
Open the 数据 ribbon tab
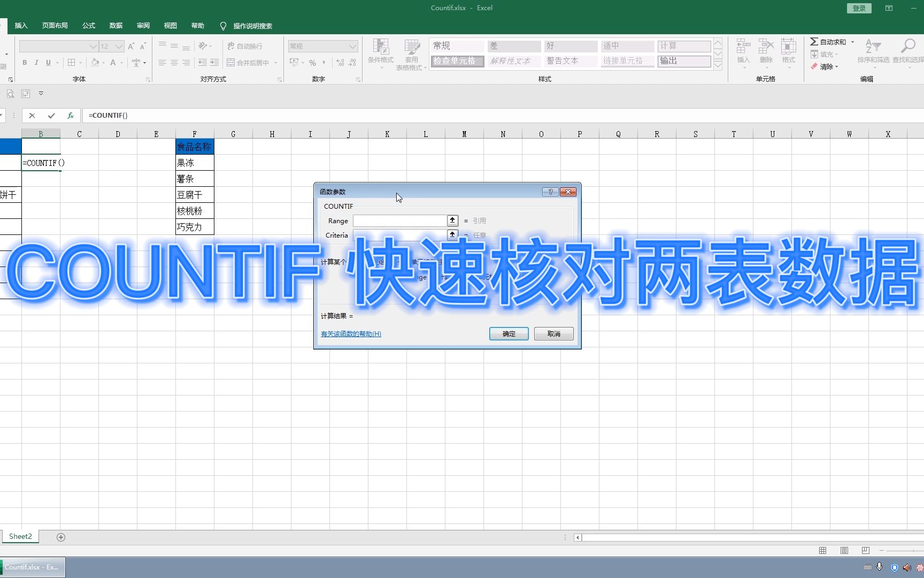[116, 26]
